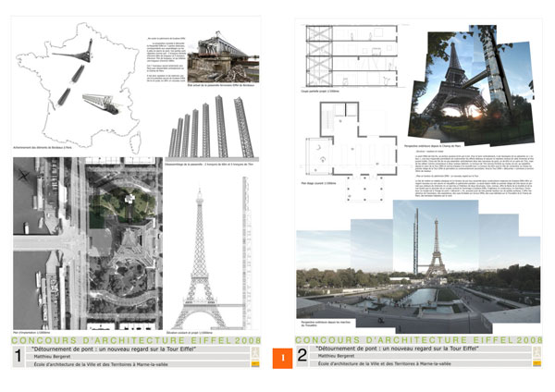The height and width of the screenshot is (392, 555).
Task: Click the "Coupe partielle" caption on board 2
Action: click(x=320, y=92)
